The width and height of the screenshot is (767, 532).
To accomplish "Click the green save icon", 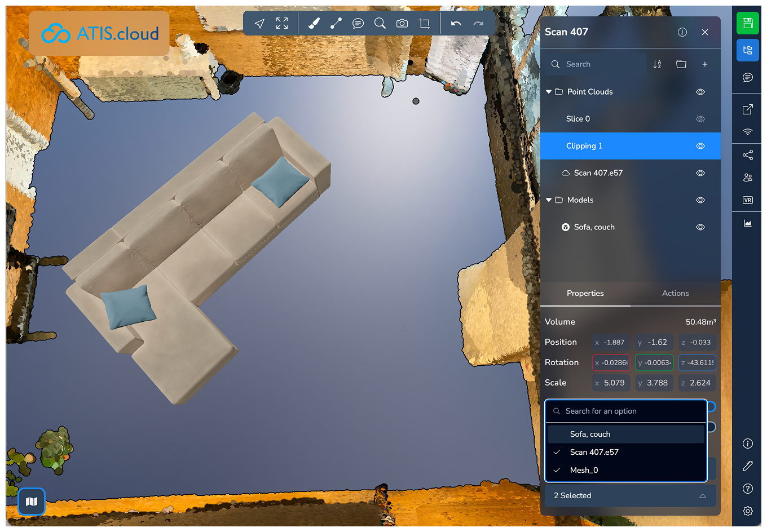I will click(748, 23).
